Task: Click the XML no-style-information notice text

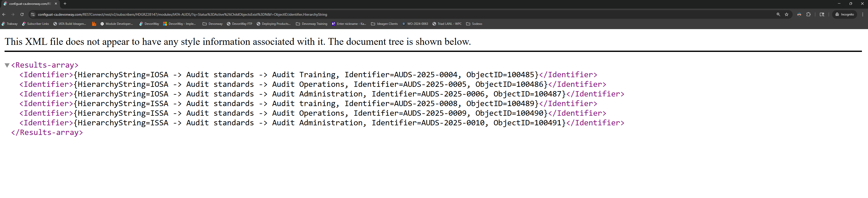Action: point(237,42)
